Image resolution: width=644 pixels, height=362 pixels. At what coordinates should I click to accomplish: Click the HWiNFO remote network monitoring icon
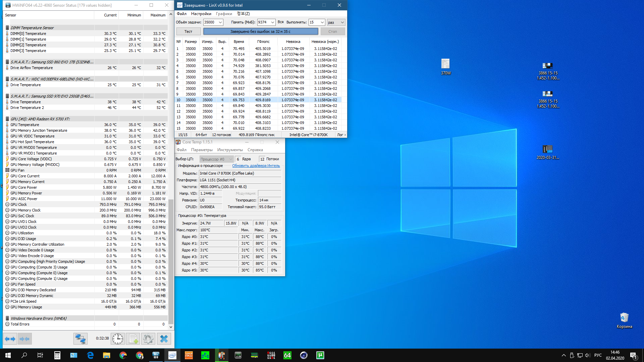(80, 339)
